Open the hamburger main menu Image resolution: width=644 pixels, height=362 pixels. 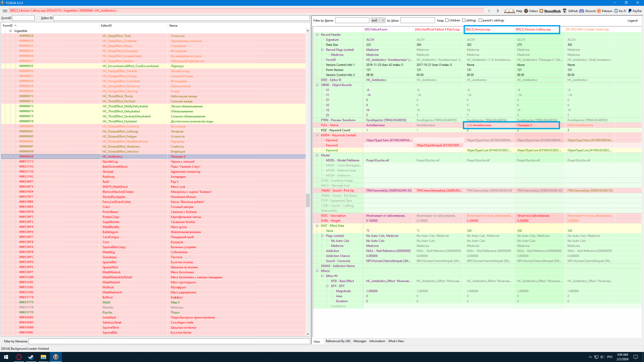(5, 11)
